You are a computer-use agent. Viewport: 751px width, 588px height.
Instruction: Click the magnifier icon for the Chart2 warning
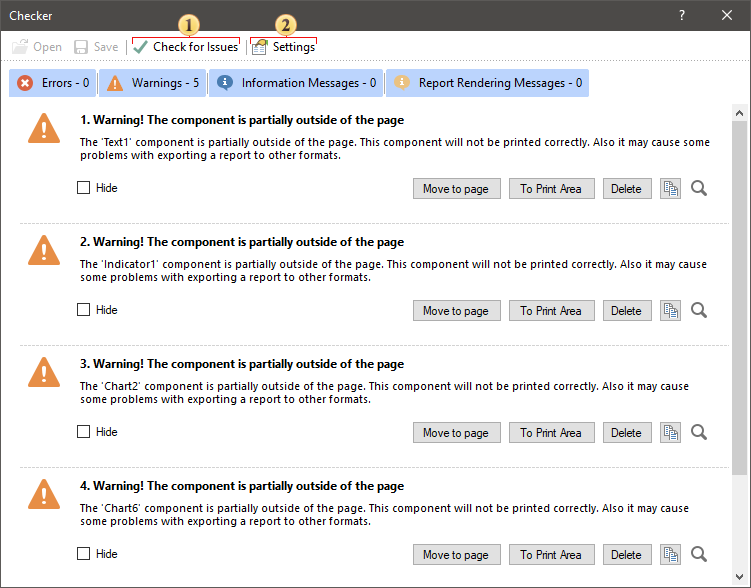tap(699, 433)
